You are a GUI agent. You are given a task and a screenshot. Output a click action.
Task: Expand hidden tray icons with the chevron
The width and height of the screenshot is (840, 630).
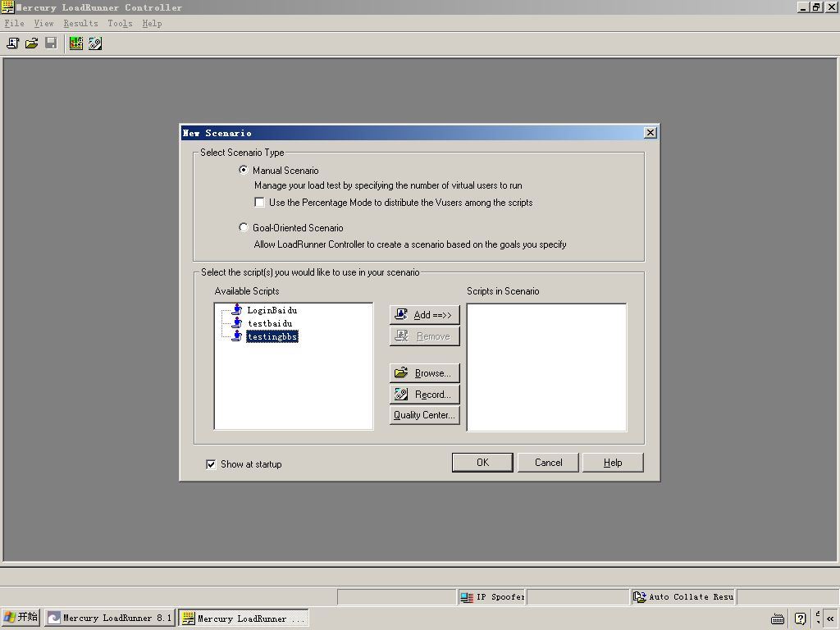pyautogui.click(x=830, y=619)
